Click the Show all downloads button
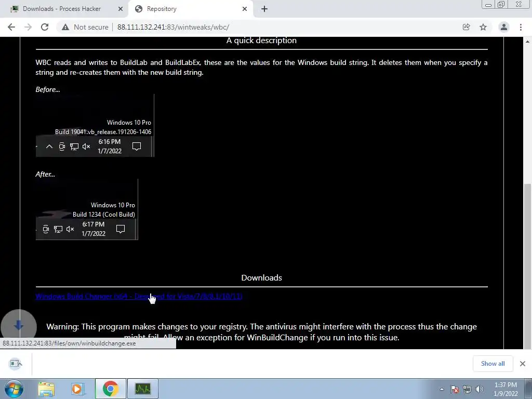The width and height of the screenshot is (532, 399). [493, 363]
